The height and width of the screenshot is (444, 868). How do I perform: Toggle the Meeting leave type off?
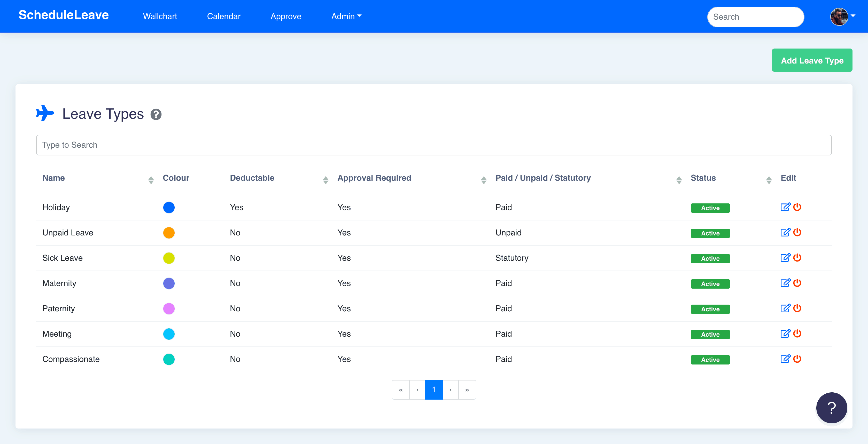(x=797, y=333)
